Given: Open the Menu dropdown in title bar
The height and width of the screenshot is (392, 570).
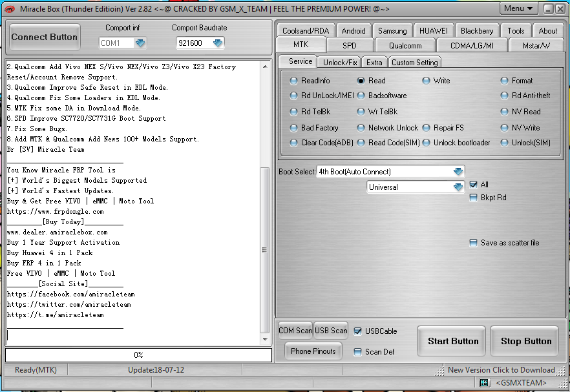Looking at the screenshot, I should click(x=519, y=8).
